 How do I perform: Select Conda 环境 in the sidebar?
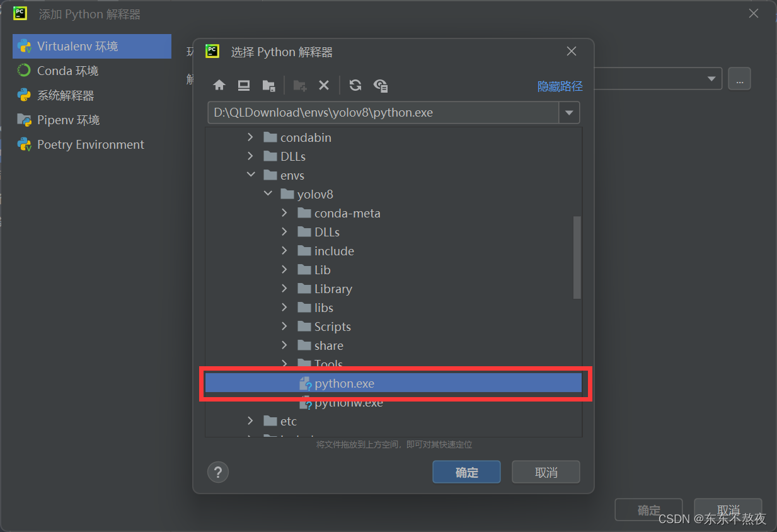point(92,71)
